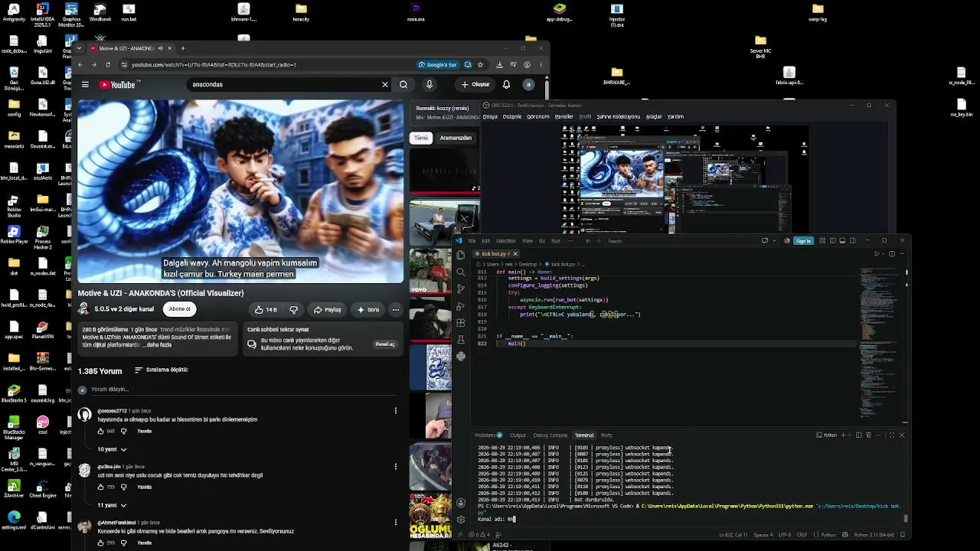The width and height of the screenshot is (980, 551).
Task: Open a new Chrome tab
Action: [x=182, y=48]
